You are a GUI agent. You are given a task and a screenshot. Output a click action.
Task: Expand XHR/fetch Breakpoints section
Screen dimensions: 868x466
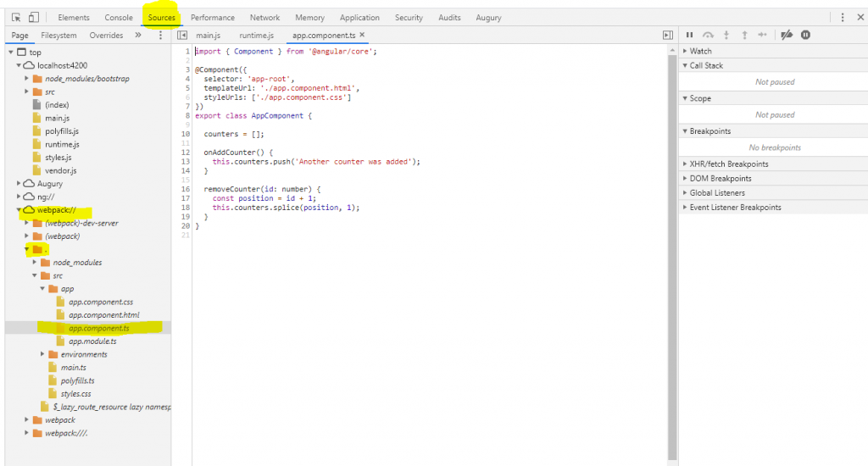[685, 164]
